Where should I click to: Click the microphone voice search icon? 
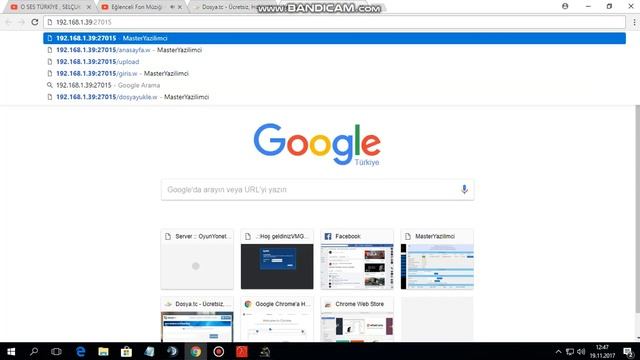click(x=464, y=189)
